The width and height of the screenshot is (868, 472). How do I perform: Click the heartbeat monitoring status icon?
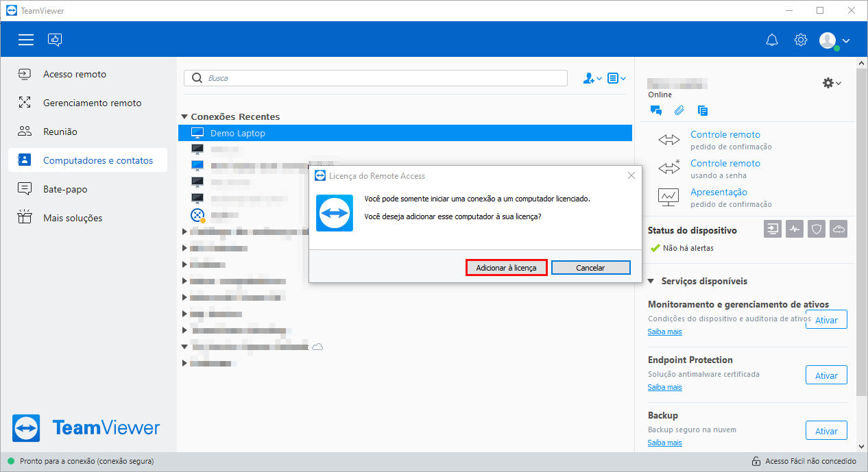(795, 229)
